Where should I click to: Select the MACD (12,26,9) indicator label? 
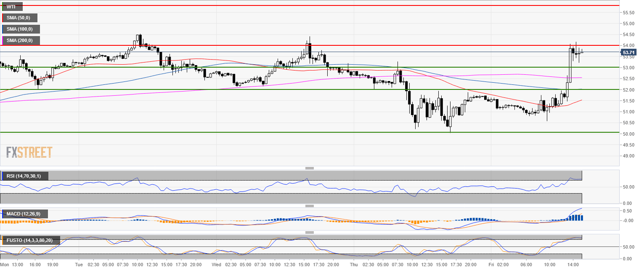25,214
